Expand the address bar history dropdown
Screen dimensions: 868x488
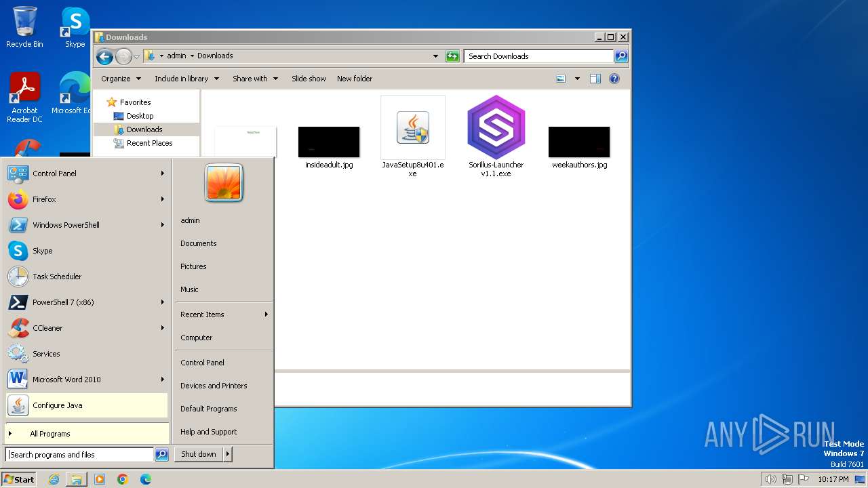coord(435,56)
